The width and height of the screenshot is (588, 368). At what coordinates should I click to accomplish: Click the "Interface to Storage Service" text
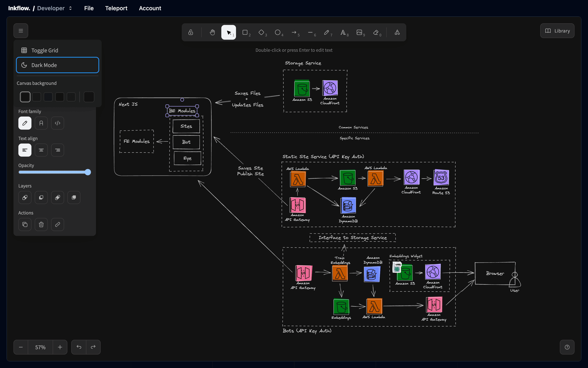tap(353, 238)
